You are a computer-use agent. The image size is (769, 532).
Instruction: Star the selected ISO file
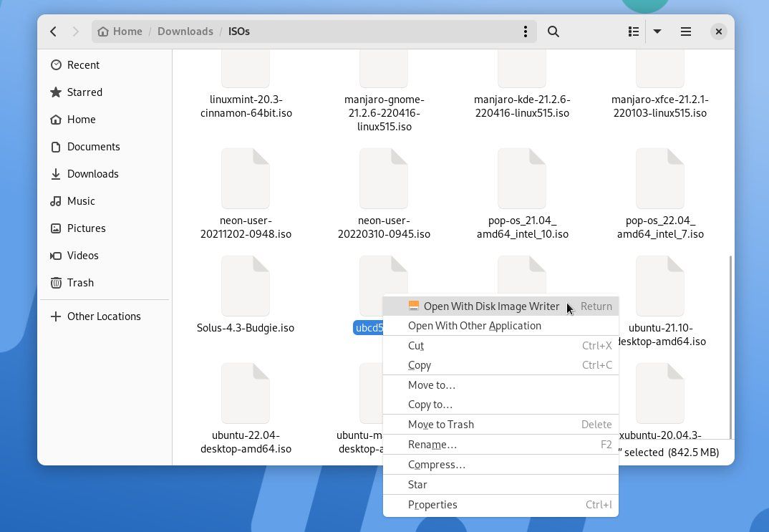pos(417,484)
